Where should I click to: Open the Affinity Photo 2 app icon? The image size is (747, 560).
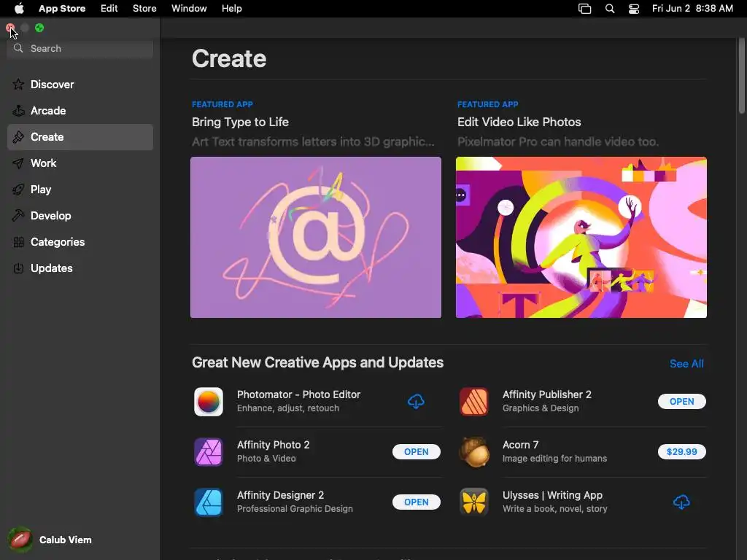pyautogui.click(x=208, y=452)
